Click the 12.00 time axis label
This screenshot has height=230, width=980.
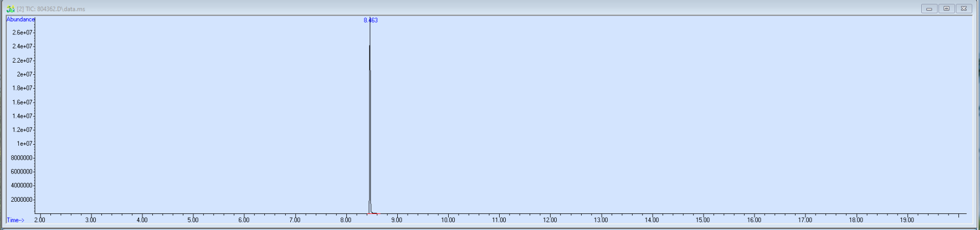click(x=550, y=220)
